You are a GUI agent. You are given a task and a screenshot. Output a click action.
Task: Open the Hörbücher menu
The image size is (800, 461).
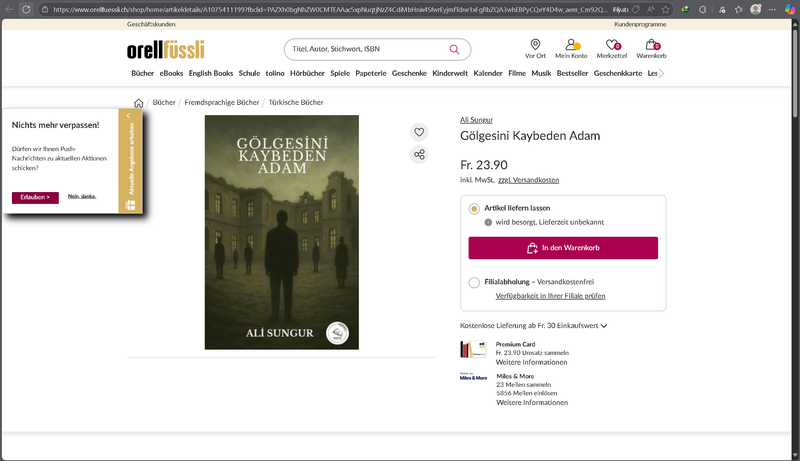coord(307,73)
